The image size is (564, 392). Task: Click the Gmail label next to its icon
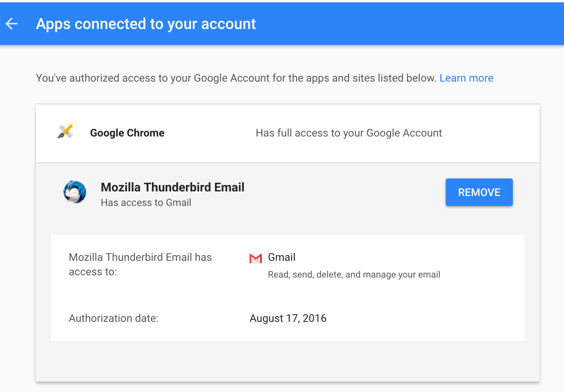[x=282, y=257]
